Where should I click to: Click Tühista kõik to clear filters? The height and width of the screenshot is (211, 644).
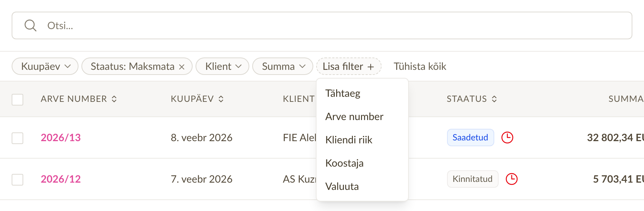point(420,67)
